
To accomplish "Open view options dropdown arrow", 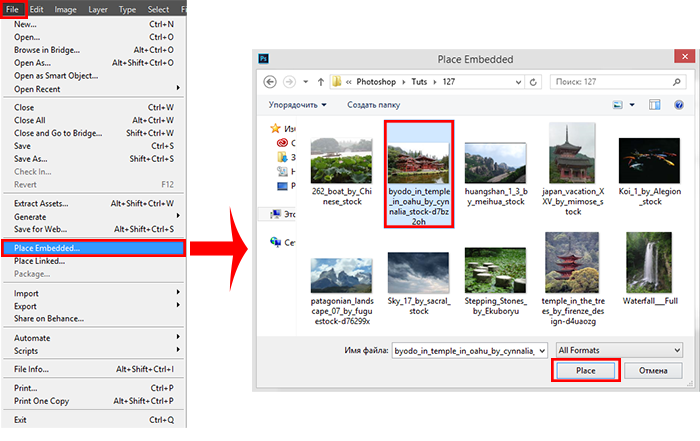I will point(632,105).
